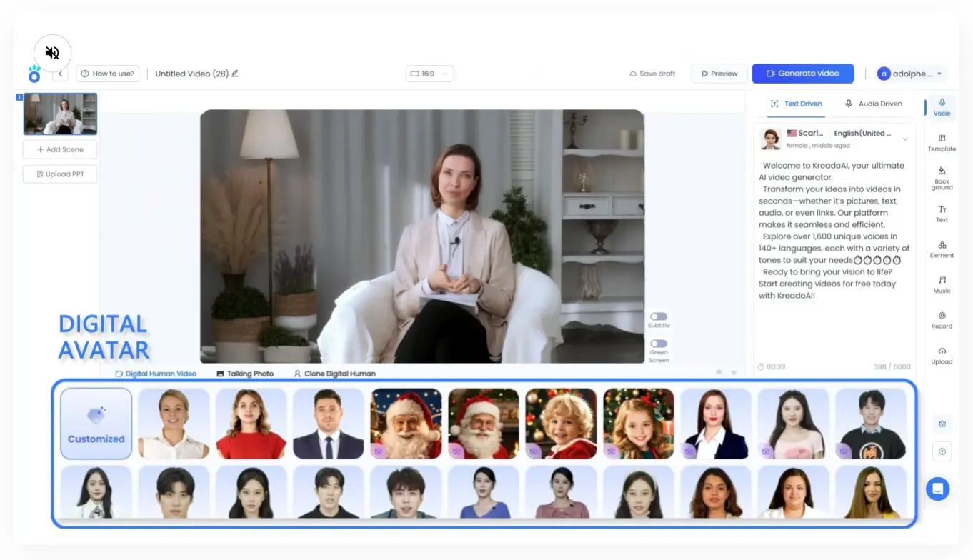Click the "female, middle aged" voice description
The height and width of the screenshot is (560, 973).
coord(819,146)
